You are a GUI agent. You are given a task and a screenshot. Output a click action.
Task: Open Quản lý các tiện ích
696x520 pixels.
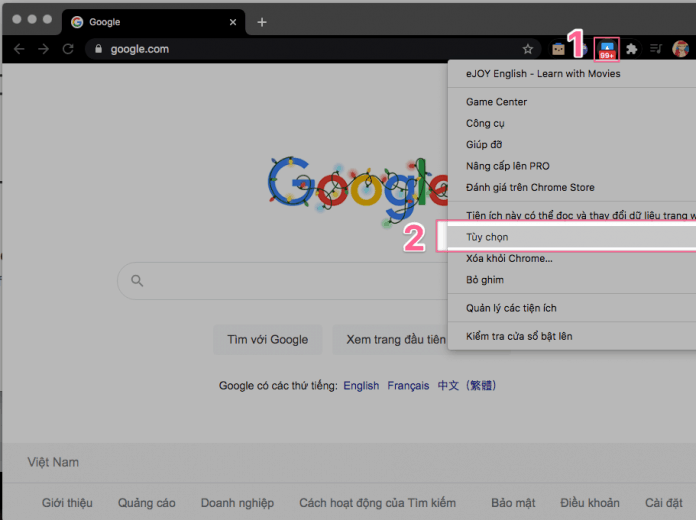572,308
